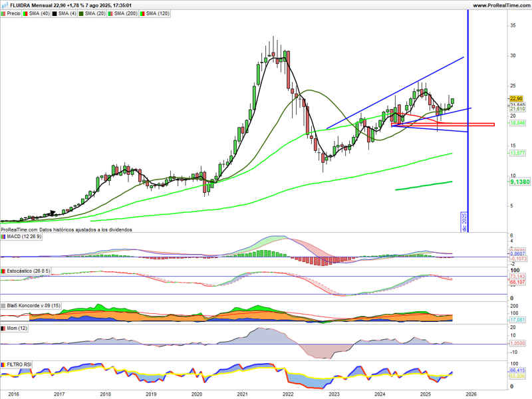This screenshot has height=399, width=532.
Task: Click the 66,107 stochastic value tag
Action: click(x=518, y=282)
